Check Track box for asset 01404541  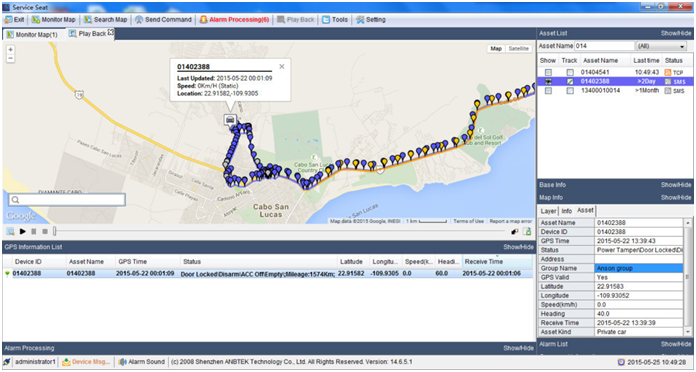(570, 72)
